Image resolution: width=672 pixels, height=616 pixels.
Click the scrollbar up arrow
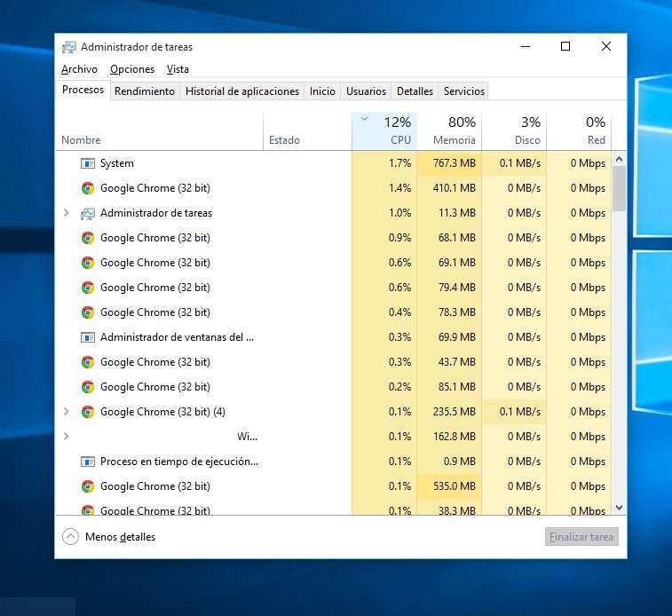tap(619, 160)
